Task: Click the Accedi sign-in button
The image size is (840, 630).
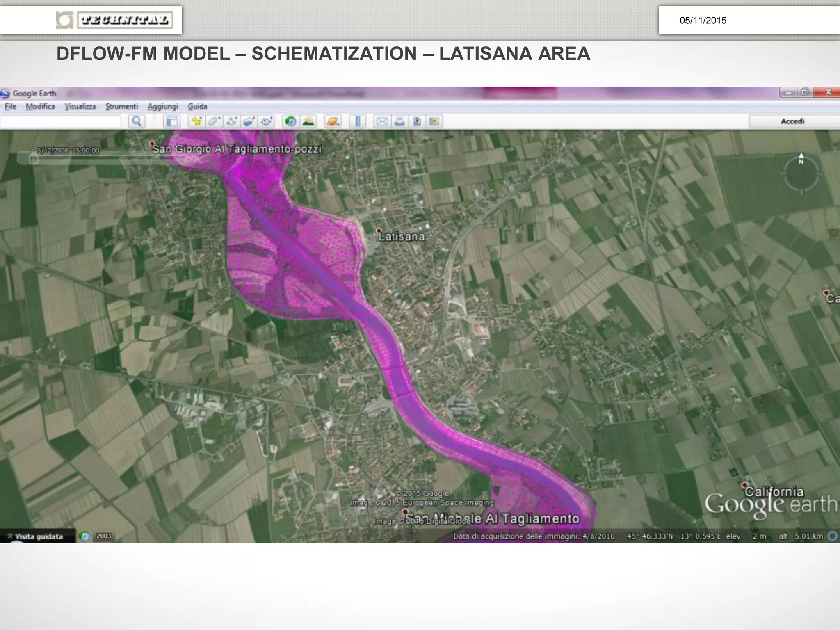Action: coord(794,121)
